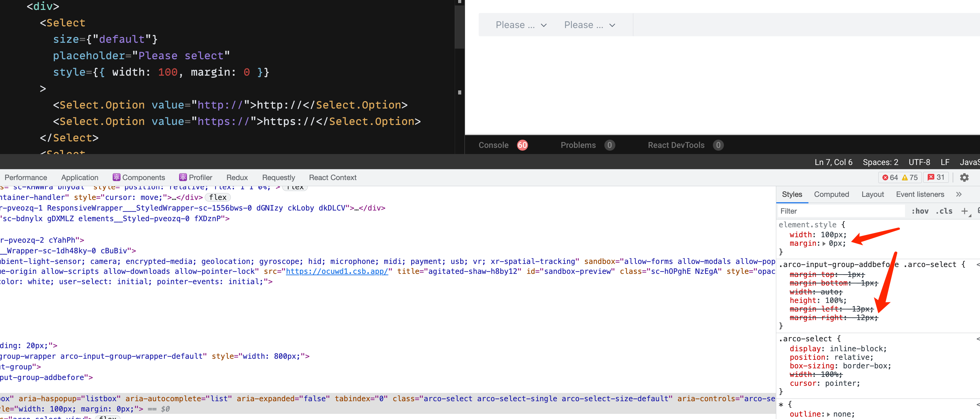Click React Components tab icon
Image resolution: width=980 pixels, height=419 pixels.
[116, 177]
